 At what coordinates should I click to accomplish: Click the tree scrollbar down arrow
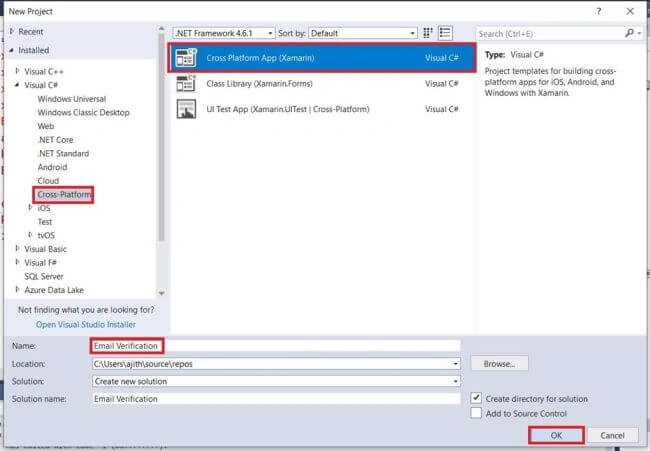pyautogui.click(x=162, y=293)
